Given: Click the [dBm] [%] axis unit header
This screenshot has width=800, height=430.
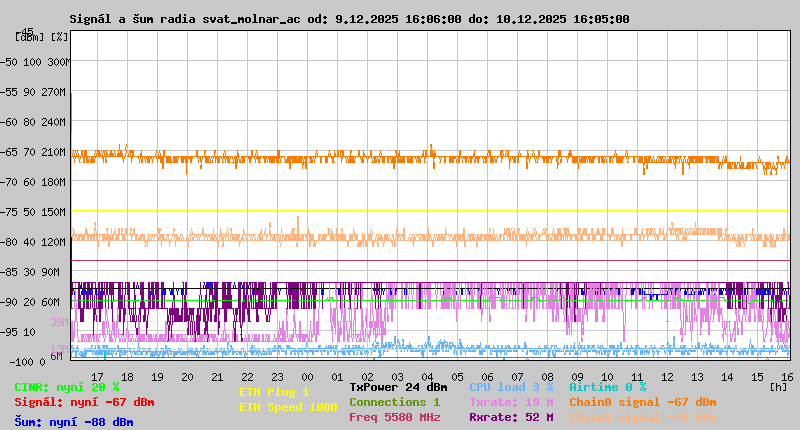Looking at the screenshot, I should [42, 37].
